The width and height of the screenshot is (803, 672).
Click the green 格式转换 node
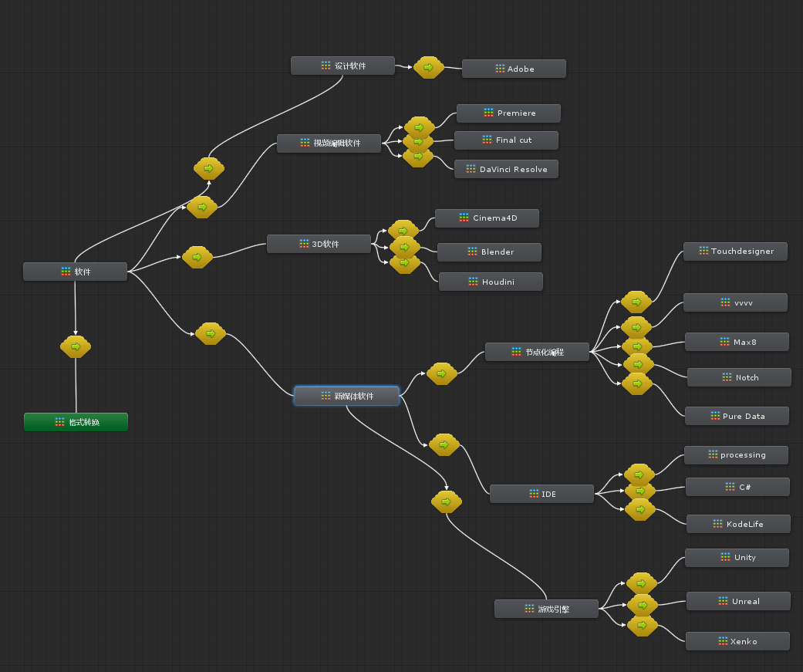[x=76, y=422]
